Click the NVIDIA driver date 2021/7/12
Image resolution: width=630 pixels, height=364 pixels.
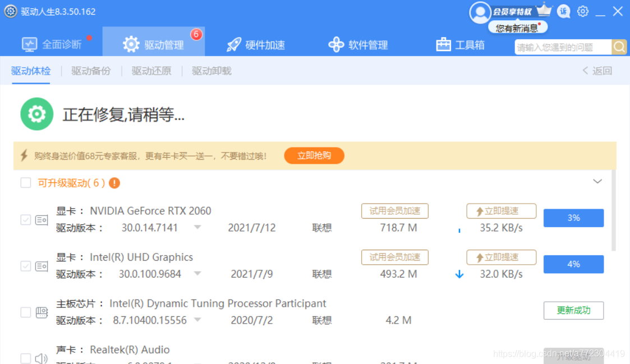[x=251, y=228]
